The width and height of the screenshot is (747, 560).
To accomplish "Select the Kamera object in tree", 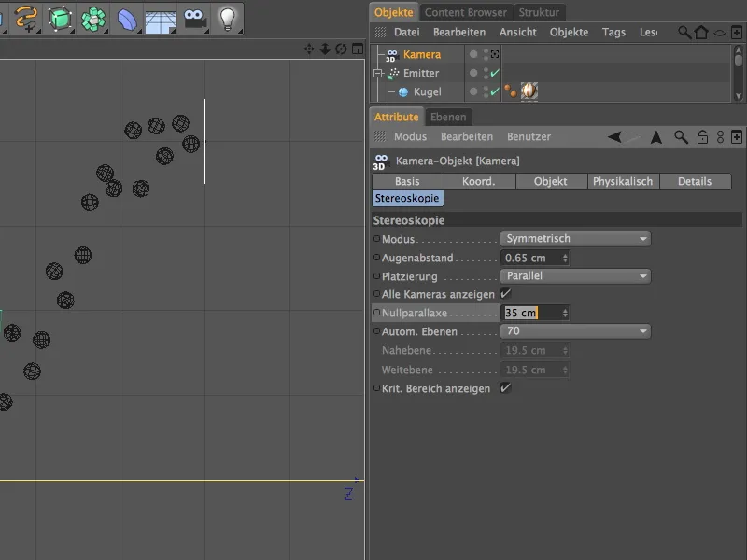I will point(422,54).
